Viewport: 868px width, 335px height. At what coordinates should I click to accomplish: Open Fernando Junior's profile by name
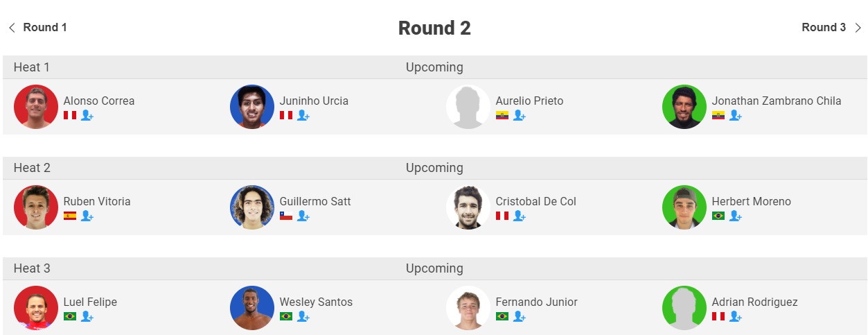(536, 302)
